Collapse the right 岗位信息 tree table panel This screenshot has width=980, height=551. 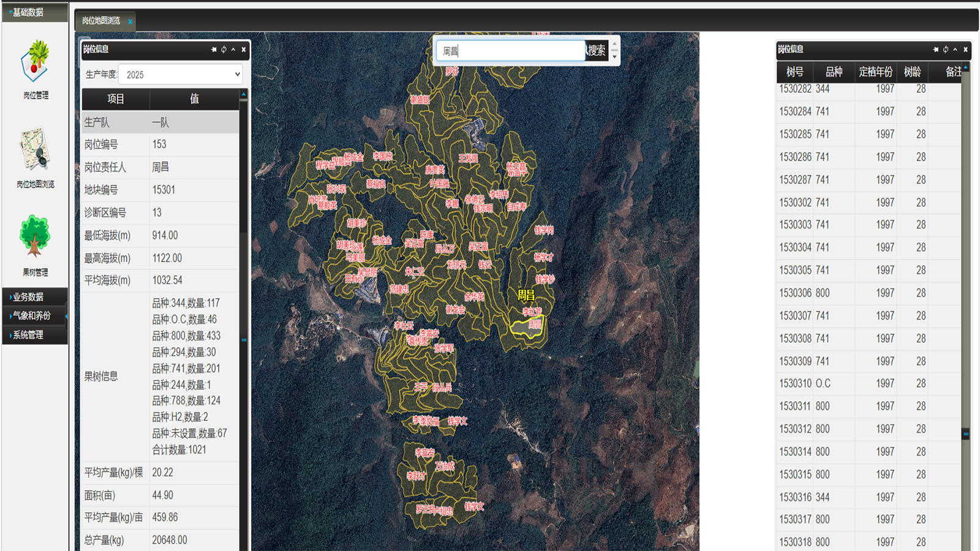(956, 50)
